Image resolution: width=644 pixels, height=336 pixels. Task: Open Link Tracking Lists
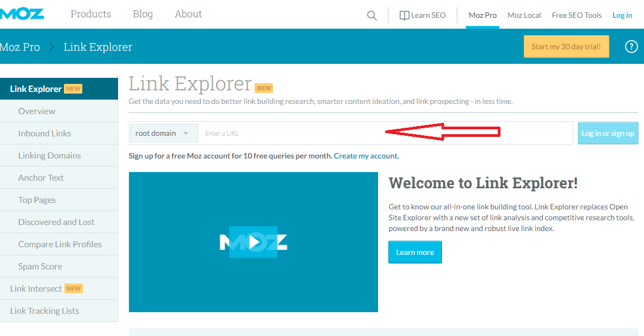click(58, 311)
